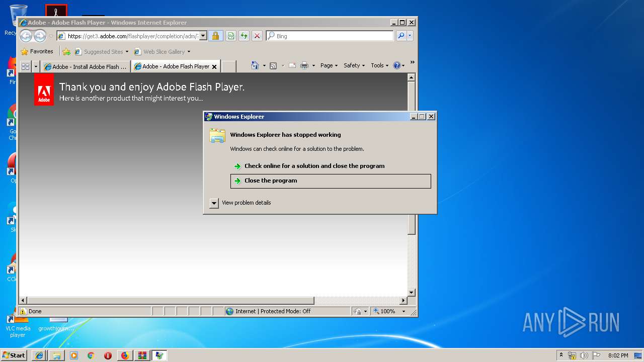Screen dimensions: 644x362
Task: Show hidden tray icons arrow
Action: (x=561, y=355)
